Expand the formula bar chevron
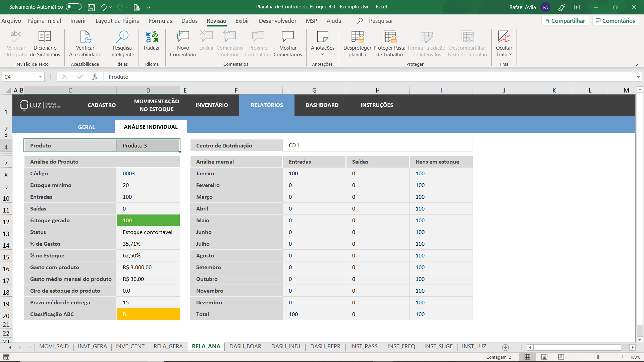The height and width of the screenshot is (362, 644). click(x=638, y=77)
